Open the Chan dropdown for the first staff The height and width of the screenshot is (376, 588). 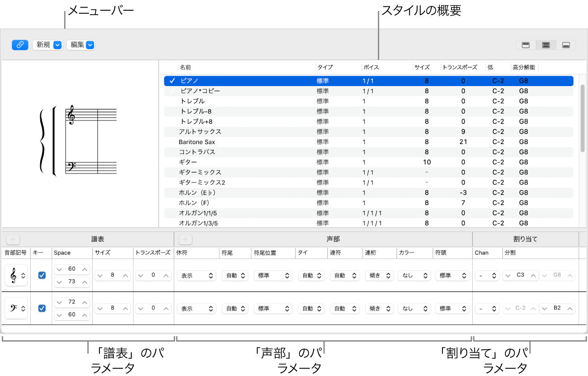[x=487, y=275]
